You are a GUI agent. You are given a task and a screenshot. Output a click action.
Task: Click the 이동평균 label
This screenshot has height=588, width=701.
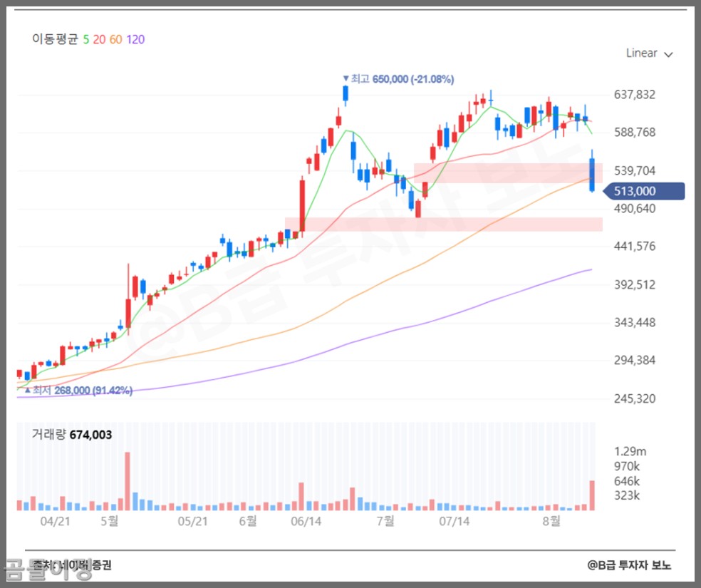pos(55,39)
